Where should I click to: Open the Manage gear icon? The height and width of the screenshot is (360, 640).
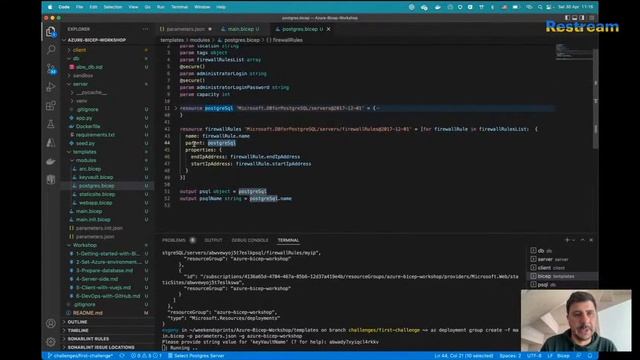[x=51, y=342]
